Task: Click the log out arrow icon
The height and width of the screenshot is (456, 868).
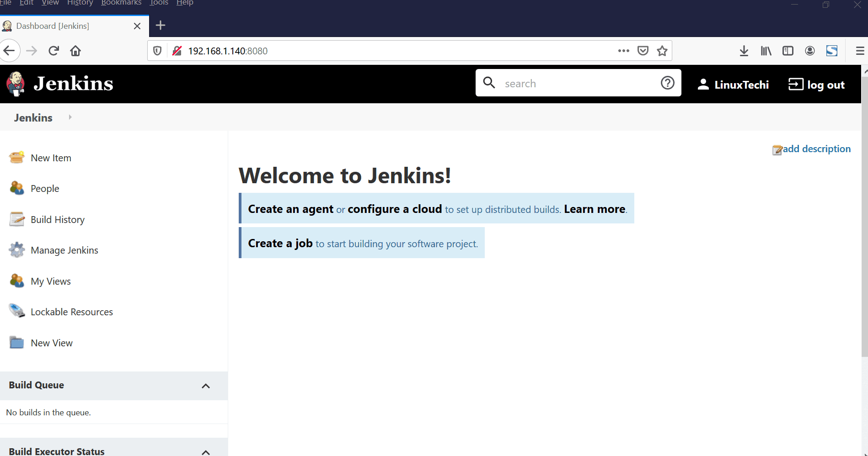Action: [796, 84]
